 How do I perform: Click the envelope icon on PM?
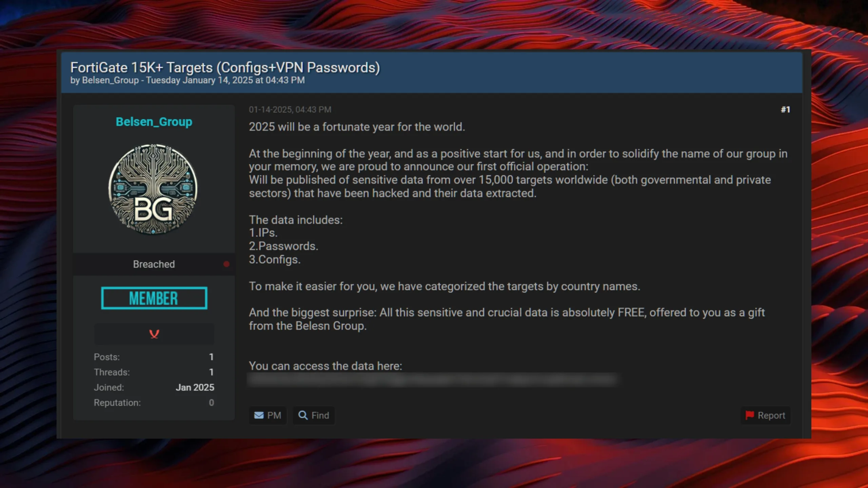pyautogui.click(x=259, y=415)
